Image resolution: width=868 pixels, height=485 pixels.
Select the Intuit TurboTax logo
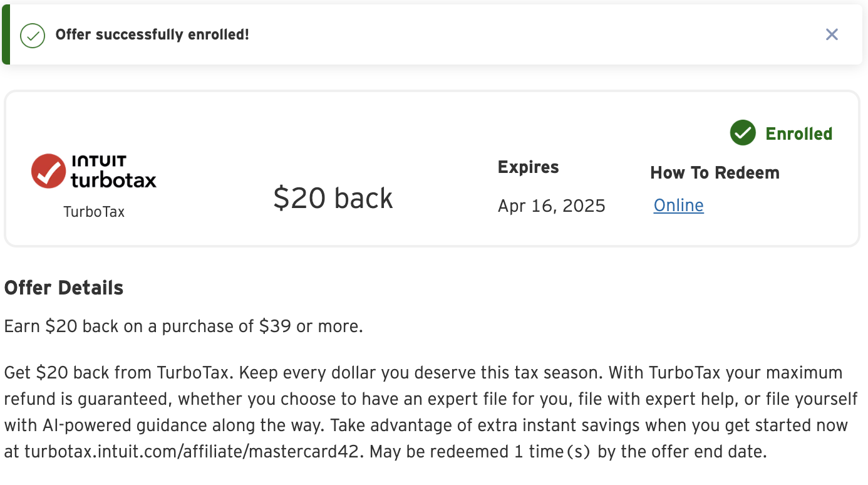pyautogui.click(x=94, y=170)
